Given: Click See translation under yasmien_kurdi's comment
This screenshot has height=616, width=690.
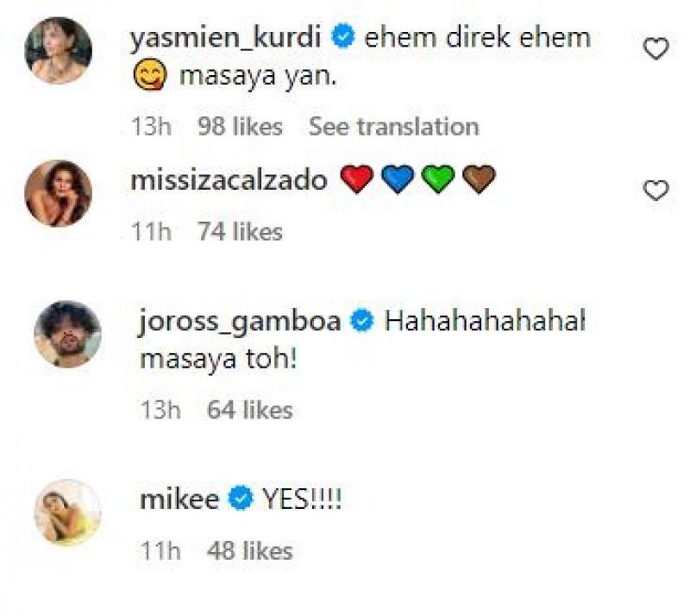Looking at the screenshot, I should coord(393,127).
